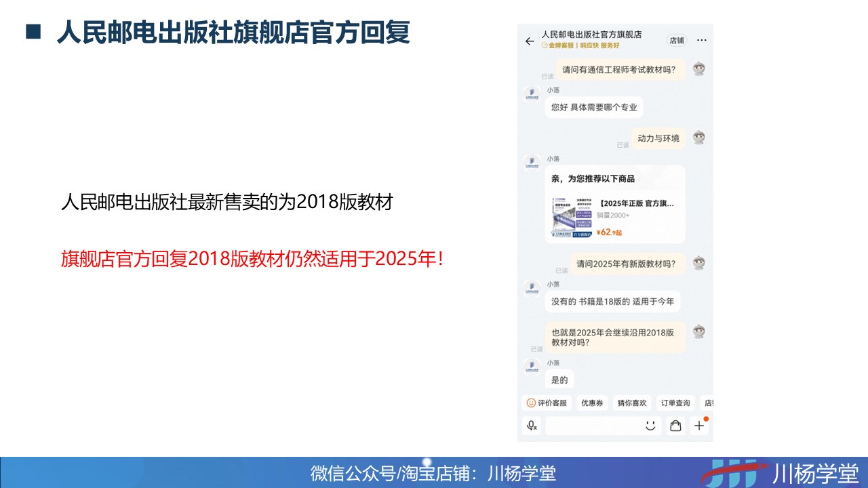
Task: Tap the plus icon for more actions
Action: (700, 426)
